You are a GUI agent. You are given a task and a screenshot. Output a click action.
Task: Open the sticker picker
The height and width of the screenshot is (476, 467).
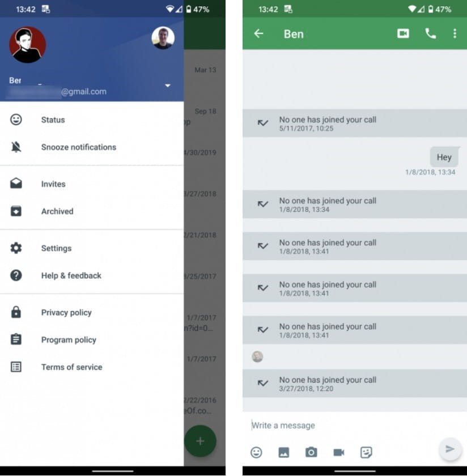coord(366,452)
